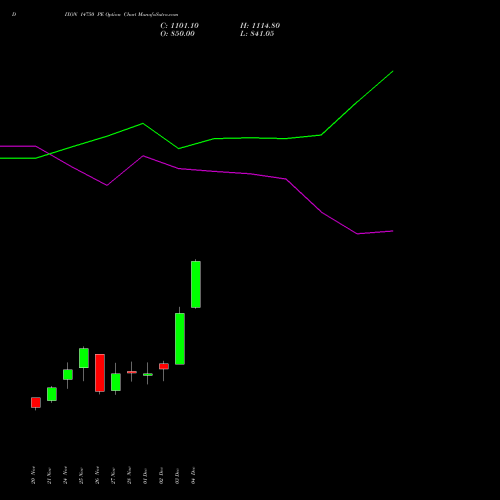Click the large red candlestick for 26 Nov
Screen dimensions: 500x500
point(100,373)
